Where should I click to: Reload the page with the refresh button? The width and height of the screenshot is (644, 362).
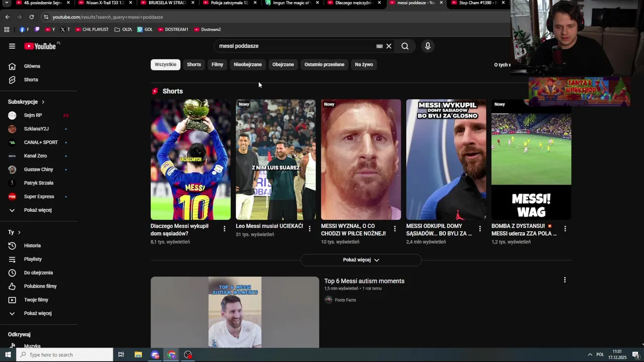31,17
